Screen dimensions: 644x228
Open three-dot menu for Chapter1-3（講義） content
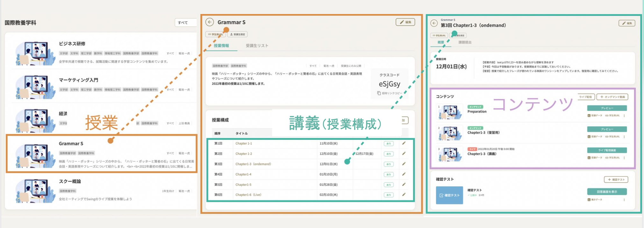(624, 158)
